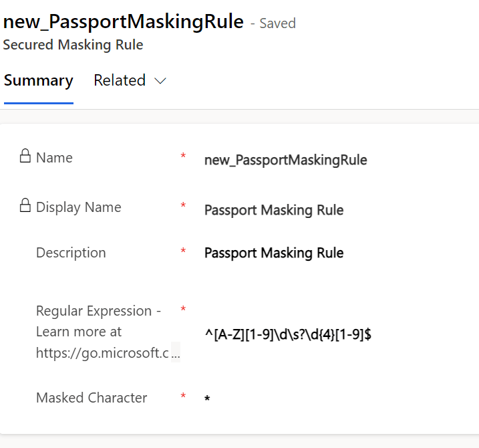The width and height of the screenshot is (479, 448).
Task: Click the Description field label
Action: point(71,252)
